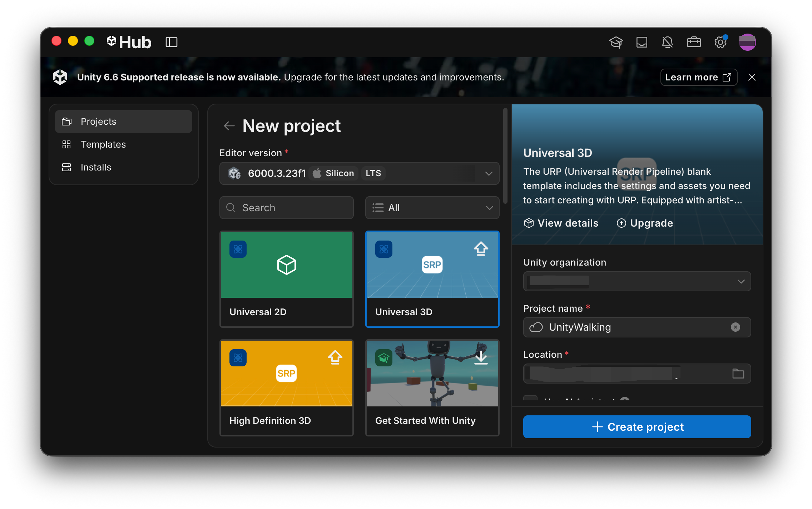Viewport: 812px width, 509px height.
Task: Click View details for Universal 3D
Action: coord(561,223)
